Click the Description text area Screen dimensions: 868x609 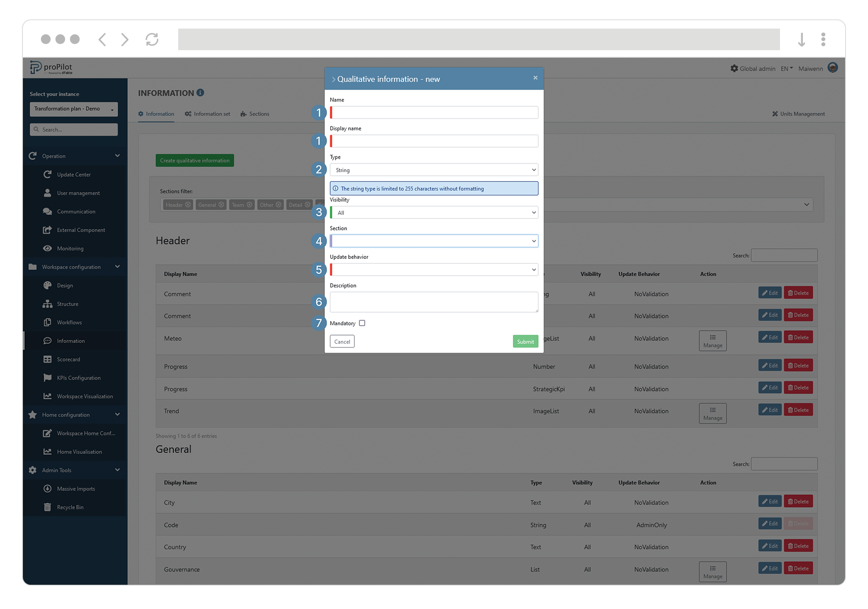(x=434, y=302)
